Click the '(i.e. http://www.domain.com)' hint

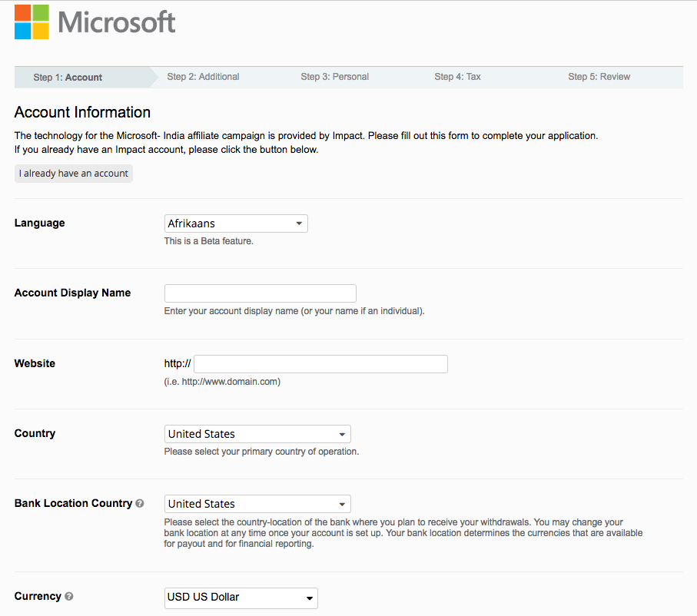click(x=222, y=381)
